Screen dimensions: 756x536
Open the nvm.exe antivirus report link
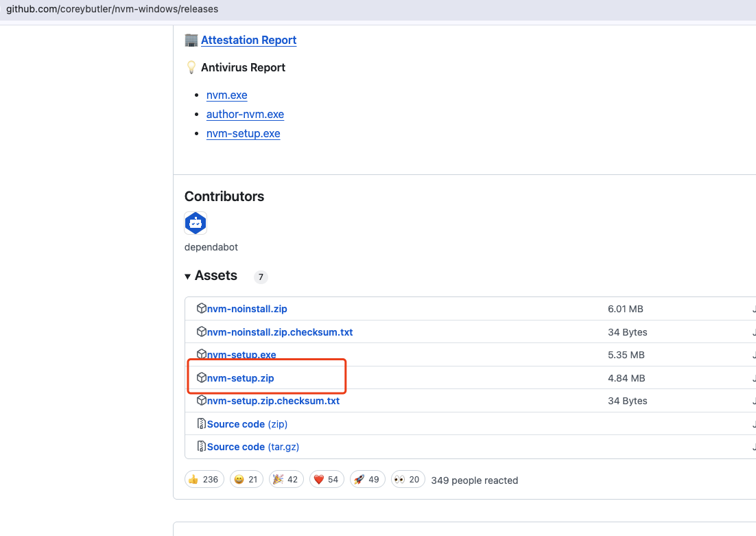click(226, 95)
